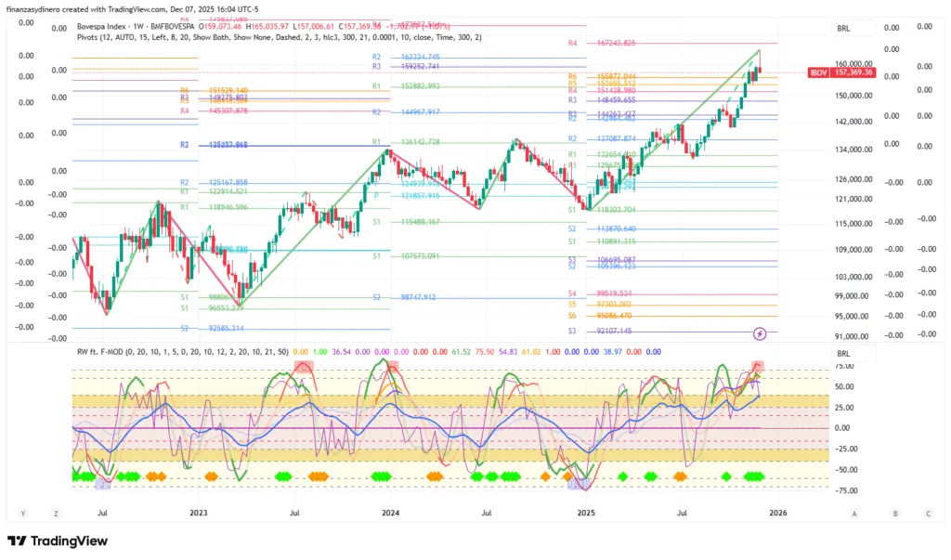Select the B scale circle button

click(x=895, y=512)
